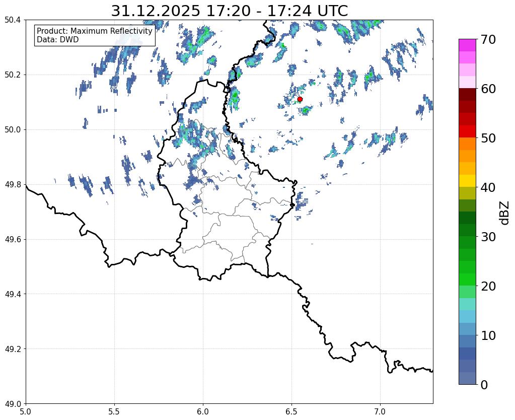515x420 pixels.
Task: Click latitude axis label 50.4
Action: coord(13,20)
